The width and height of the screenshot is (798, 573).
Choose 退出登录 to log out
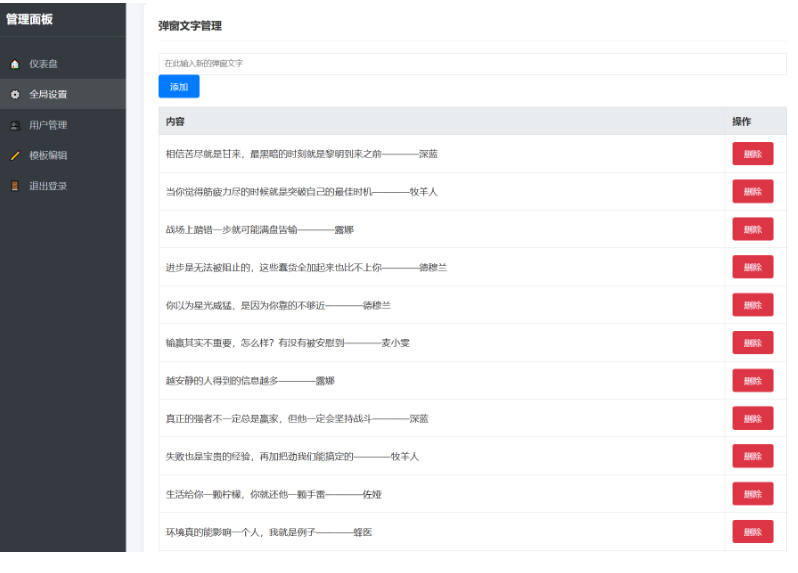(63, 186)
